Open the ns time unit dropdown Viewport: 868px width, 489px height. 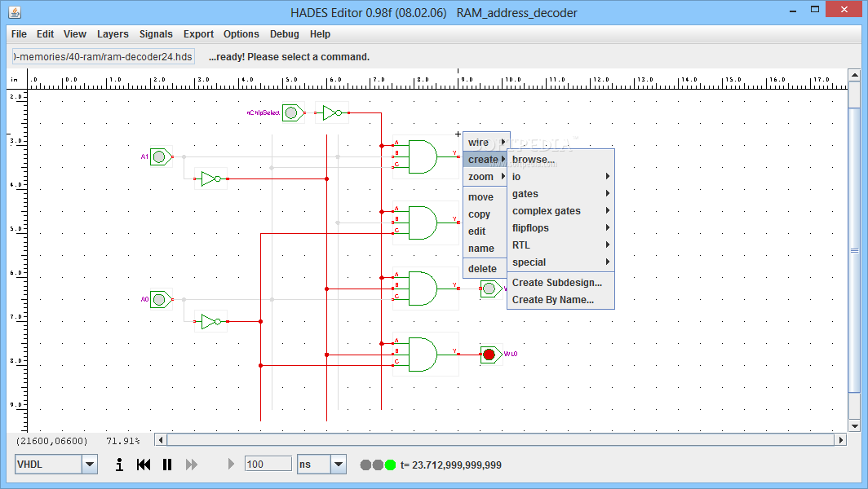tap(339, 464)
